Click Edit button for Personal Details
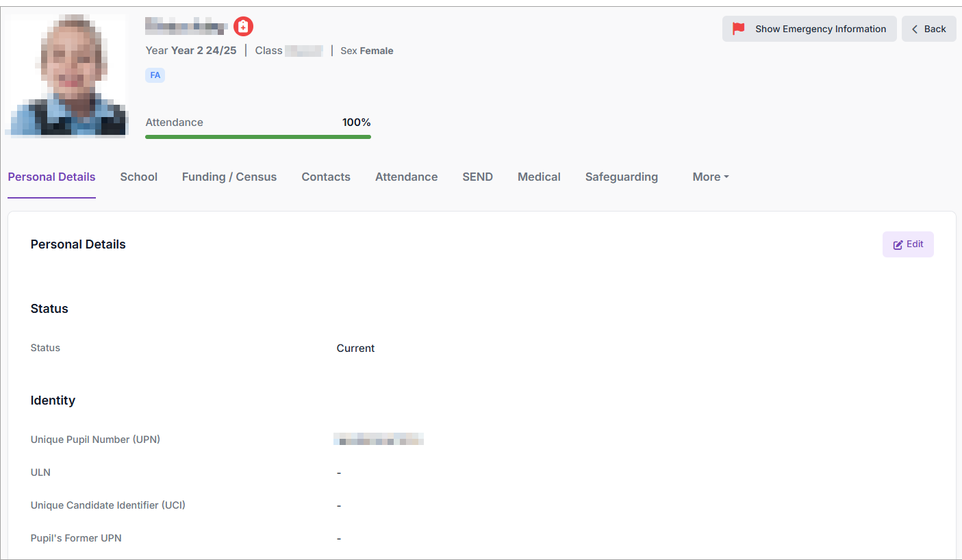 click(908, 244)
